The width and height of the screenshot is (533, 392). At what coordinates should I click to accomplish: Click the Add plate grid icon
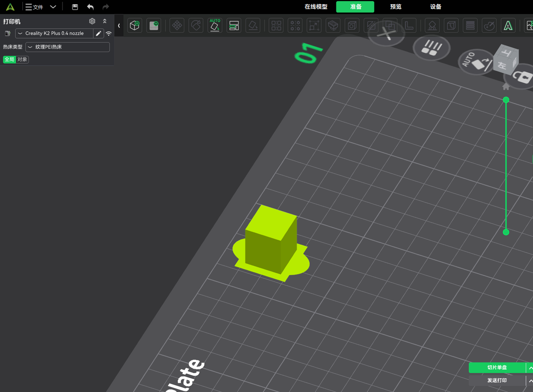[x=154, y=26]
